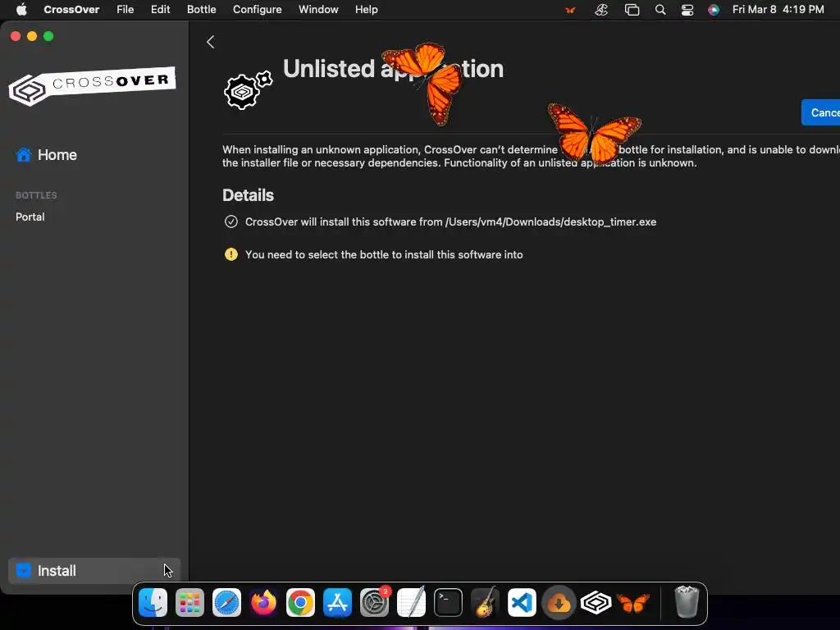Open Control Center in menu bar

coord(687,10)
